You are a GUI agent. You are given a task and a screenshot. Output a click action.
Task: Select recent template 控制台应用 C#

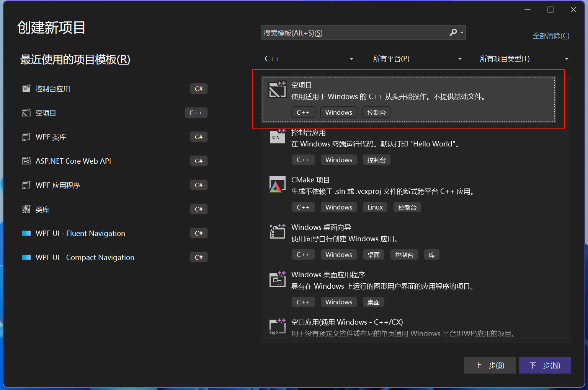click(x=114, y=89)
